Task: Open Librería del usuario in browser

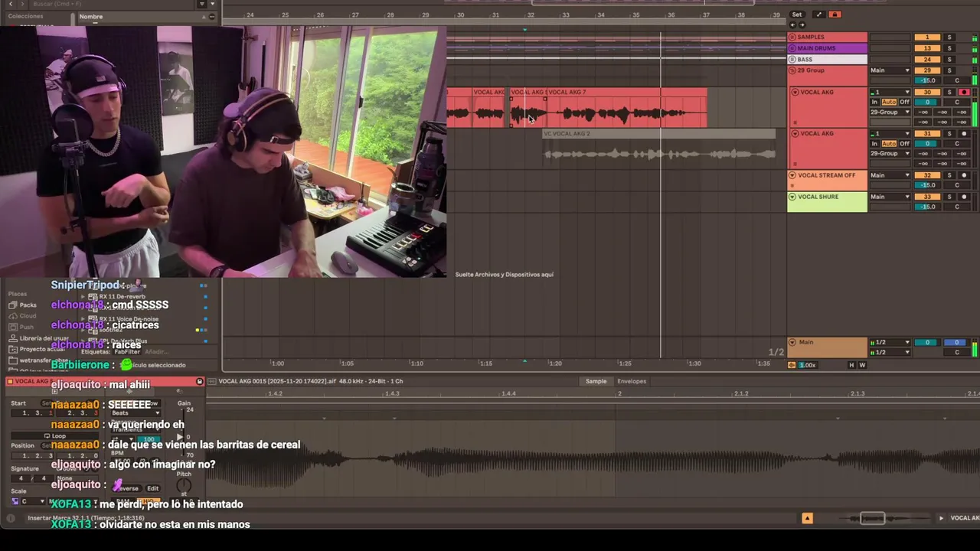Action: pyautogui.click(x=39, y=338)
